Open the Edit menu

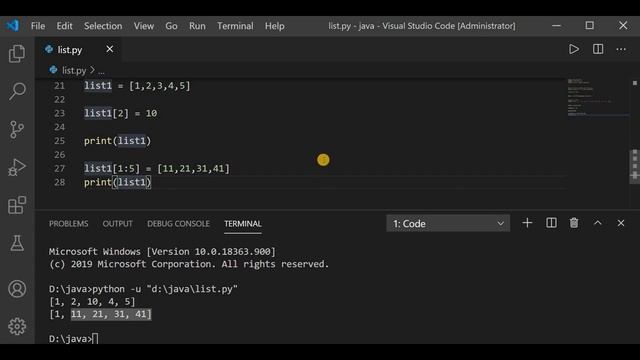pyautogui.click(x=64, y=26)
